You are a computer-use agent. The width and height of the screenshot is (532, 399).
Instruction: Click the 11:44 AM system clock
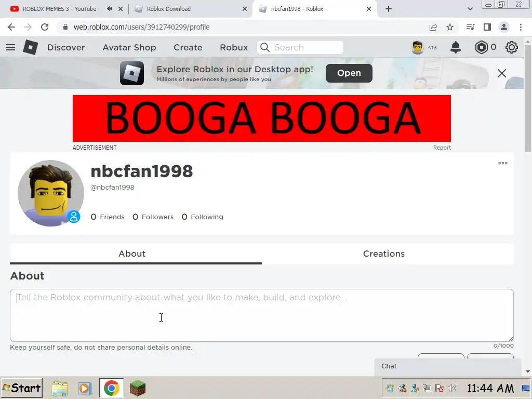point(490,388)
